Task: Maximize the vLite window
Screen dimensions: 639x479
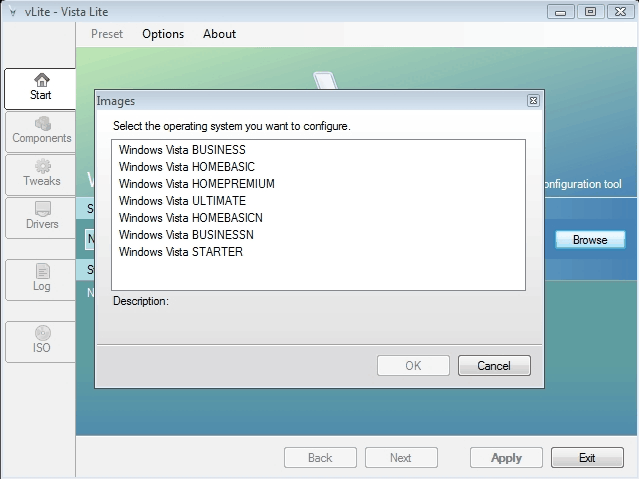Action: click(590, 12)
